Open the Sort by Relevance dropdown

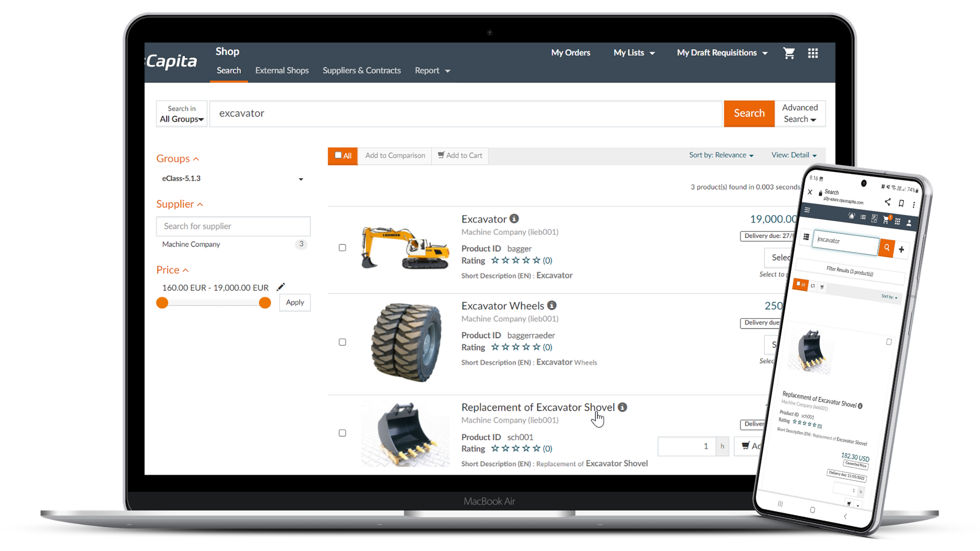tap(721, 155)
